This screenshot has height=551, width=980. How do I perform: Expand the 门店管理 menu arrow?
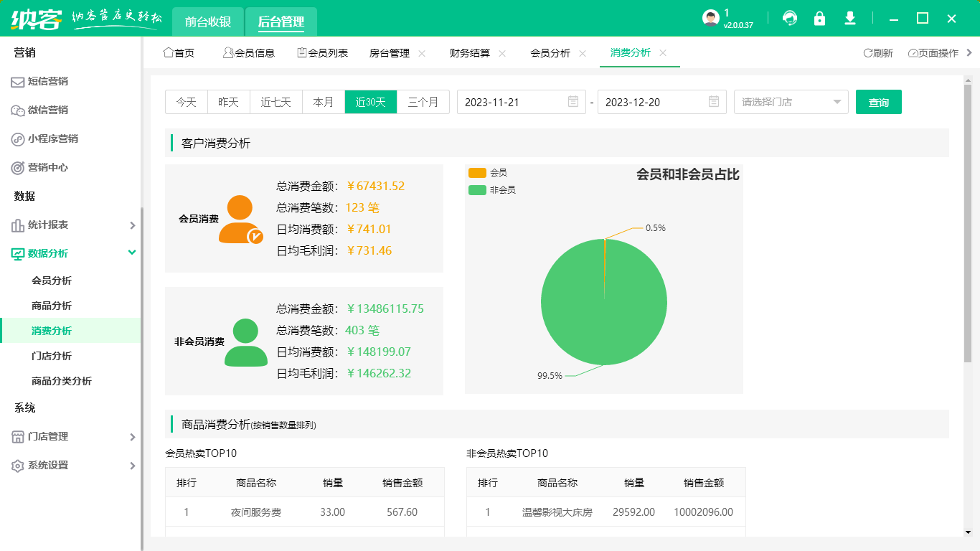click(x=132, y=437)
